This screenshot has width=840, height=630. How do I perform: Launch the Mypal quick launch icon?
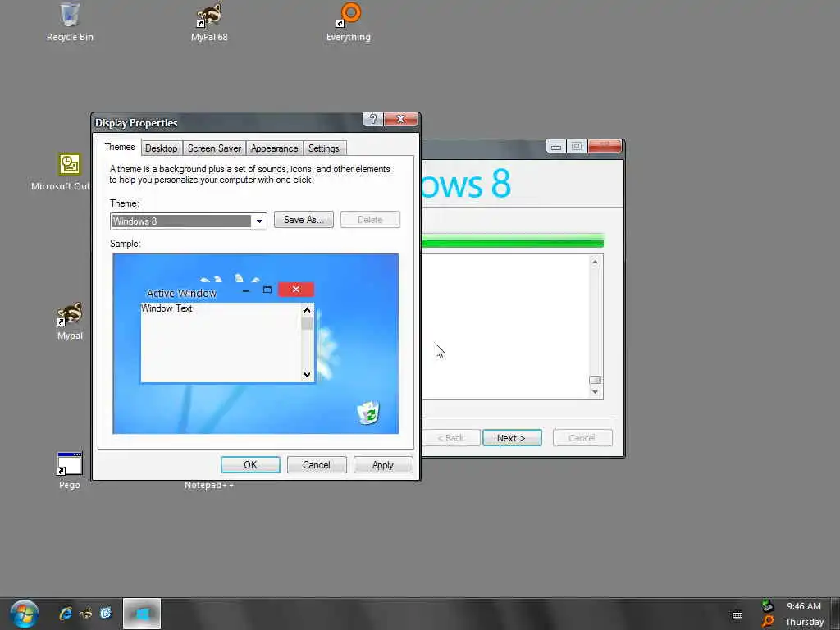click(85, 614)
